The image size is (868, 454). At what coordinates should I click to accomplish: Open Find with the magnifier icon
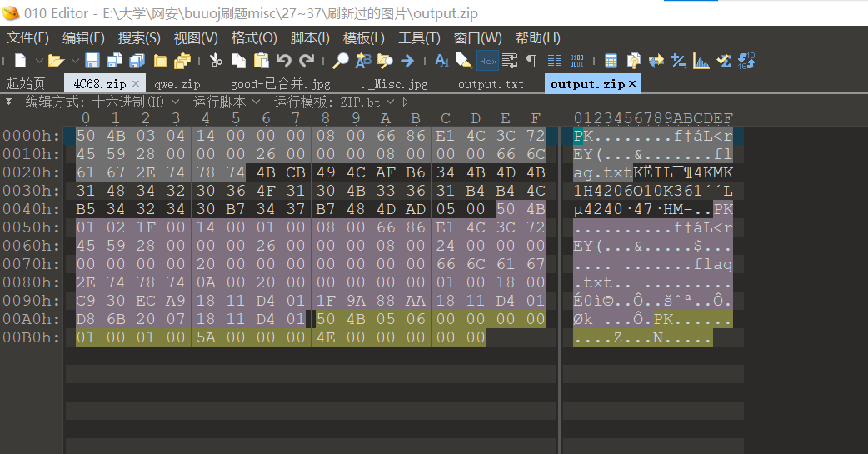341,60
